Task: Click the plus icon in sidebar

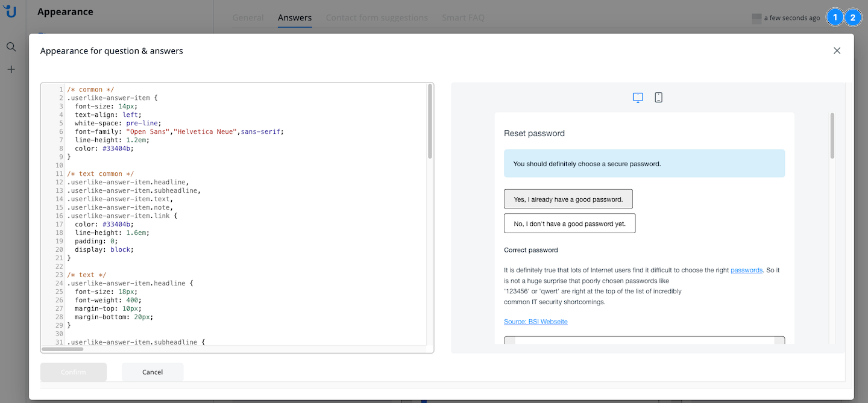Action: click(11, 69)
